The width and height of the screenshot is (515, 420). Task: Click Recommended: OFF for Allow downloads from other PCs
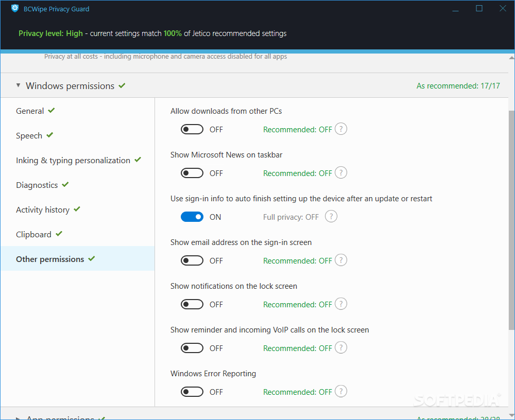point(298,130)
